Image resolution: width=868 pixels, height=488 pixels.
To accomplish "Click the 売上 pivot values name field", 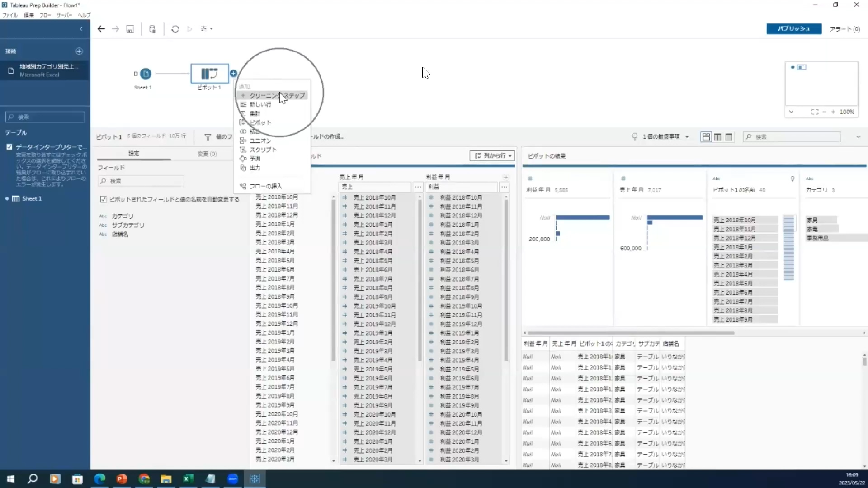I will tap(375, 187).
